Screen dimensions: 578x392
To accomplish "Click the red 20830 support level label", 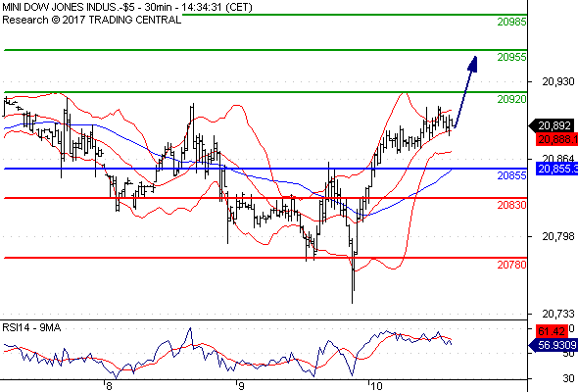I will [511, 205].
